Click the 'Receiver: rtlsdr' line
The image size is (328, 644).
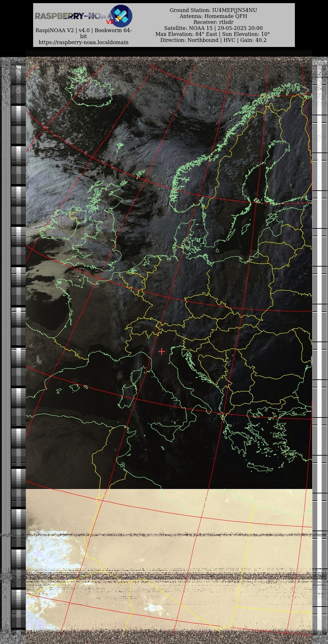point(213,22)
